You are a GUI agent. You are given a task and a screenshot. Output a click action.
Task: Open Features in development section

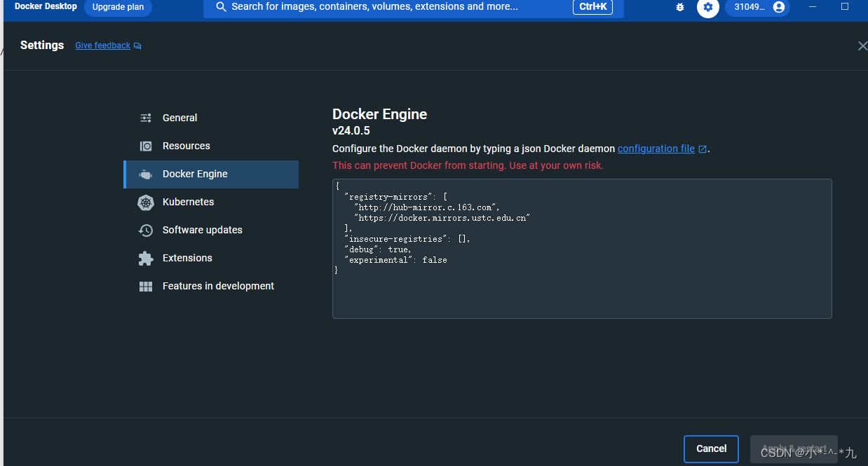point(211,286)
